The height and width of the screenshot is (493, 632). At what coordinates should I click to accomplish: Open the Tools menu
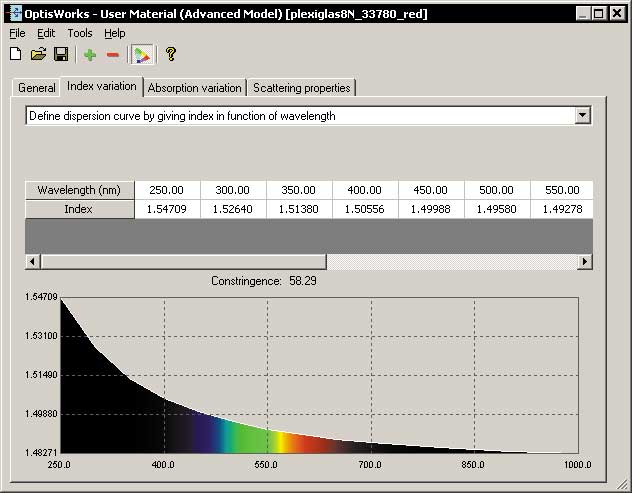pyautogui.click(x=80, y=33)
